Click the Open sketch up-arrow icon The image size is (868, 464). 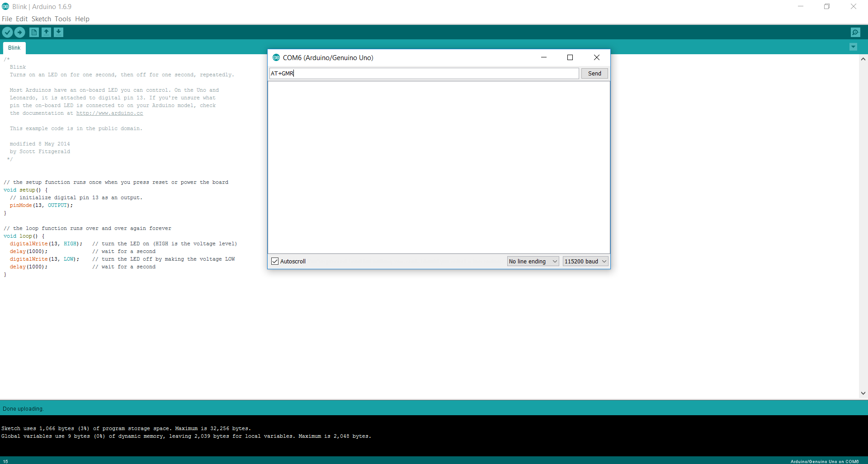(x=46, y=32)
